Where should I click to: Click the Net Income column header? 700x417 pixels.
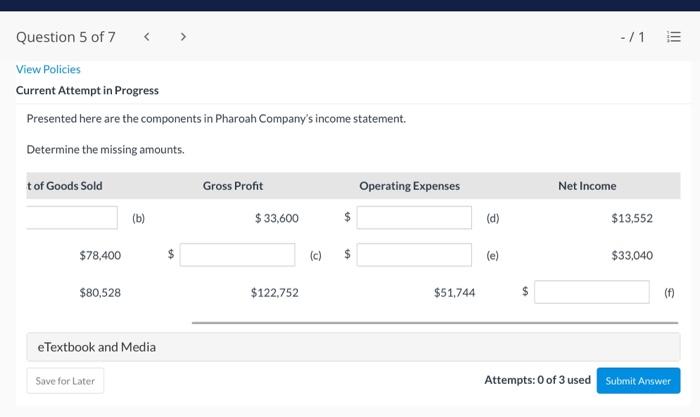coord(587,185)
